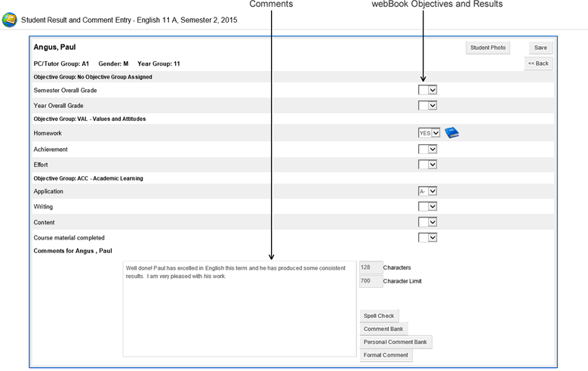Change Application grade dropdown showing A-
Screen dimensions: 588x371
tap(427, 191)
